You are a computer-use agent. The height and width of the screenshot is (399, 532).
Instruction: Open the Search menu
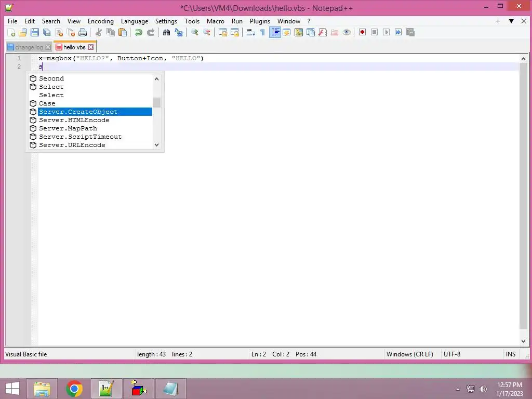click(51, 21)
